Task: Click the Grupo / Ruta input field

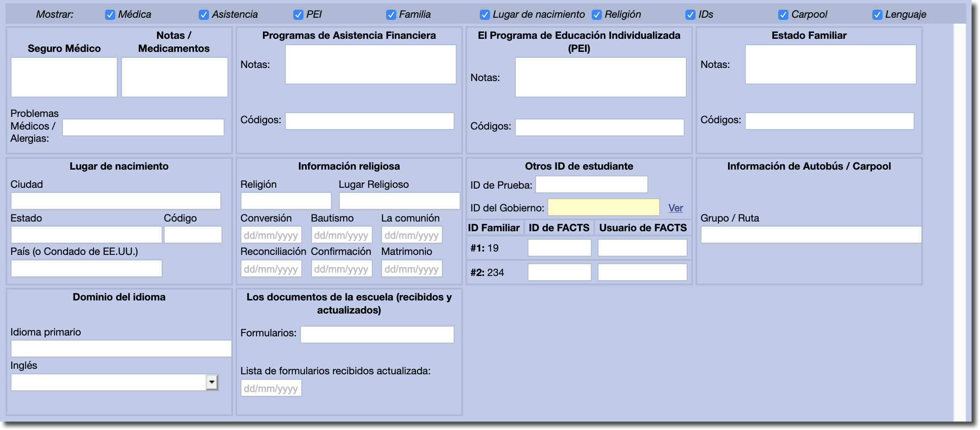Action: pos(811,235)
